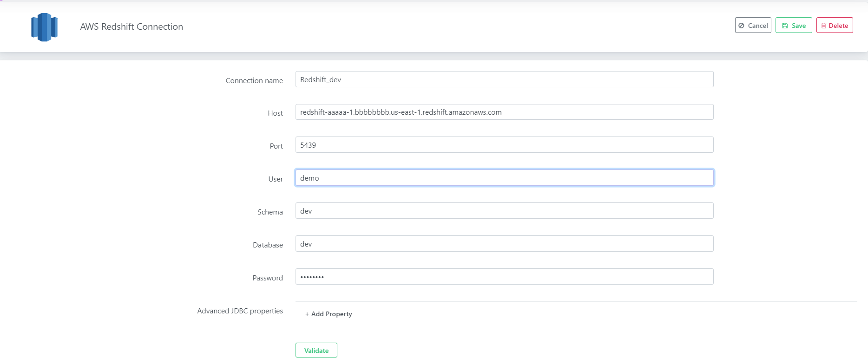Click into the Host input field
Screen dimensions: 868x364
coord(504,112)
